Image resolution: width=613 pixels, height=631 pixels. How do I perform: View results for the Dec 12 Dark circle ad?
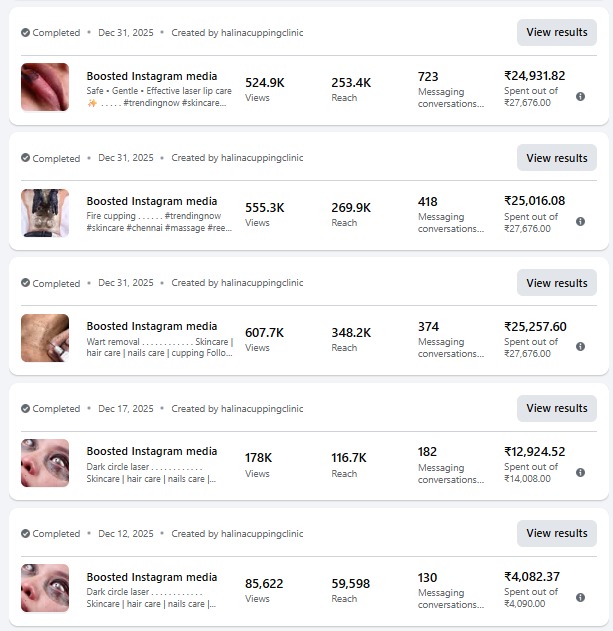point(557,533)
